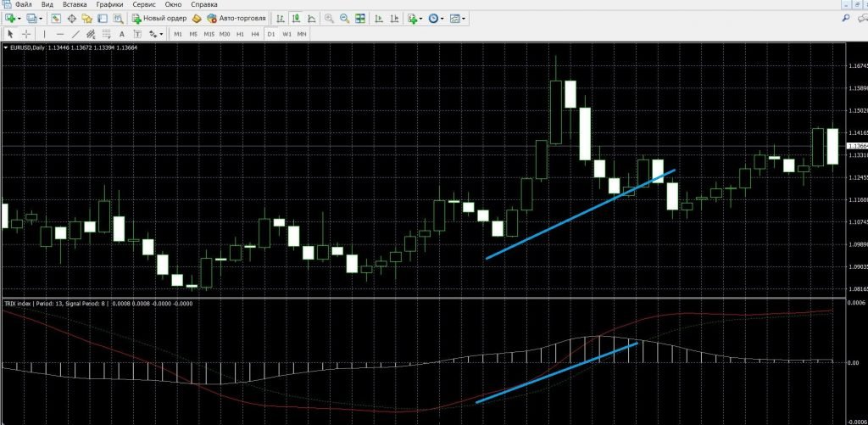
Task: Choose the Fibonacci retracement tool
Action: point(107,34)
